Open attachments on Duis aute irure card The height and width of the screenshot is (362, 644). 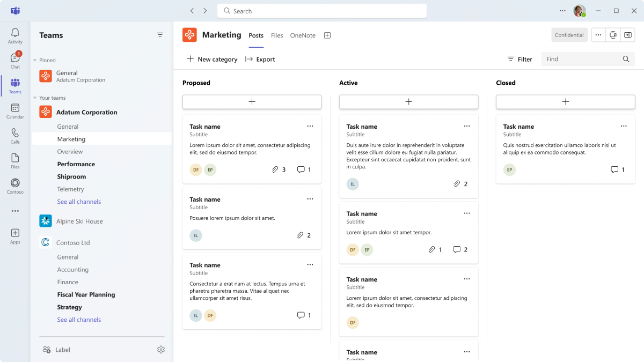coord(461,184)
